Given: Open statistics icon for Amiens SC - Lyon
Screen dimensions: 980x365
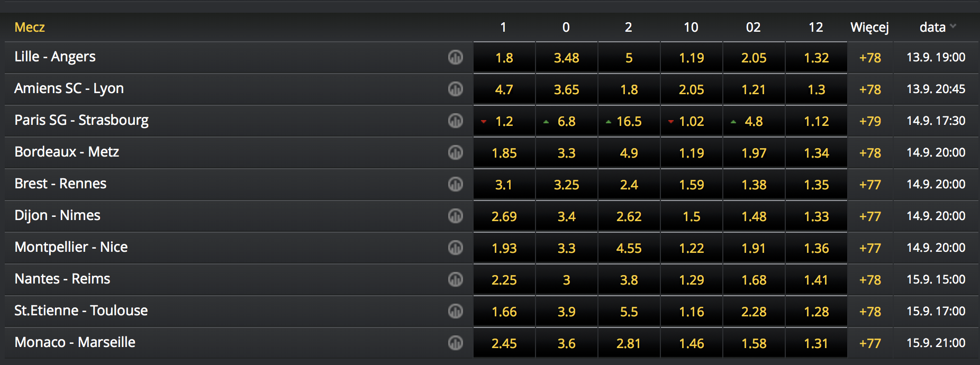Looking at the screenshot, I should (456, 89).
